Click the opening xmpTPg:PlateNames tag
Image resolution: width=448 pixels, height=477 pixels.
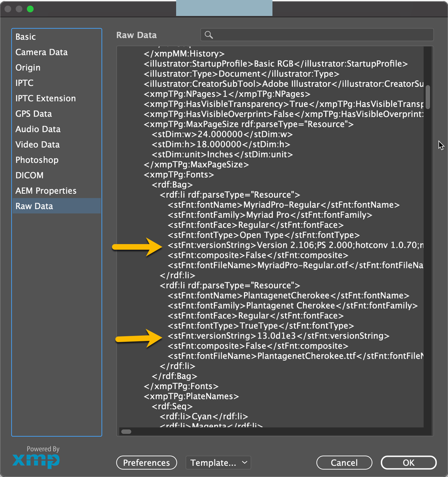click(x=192, y=396)
